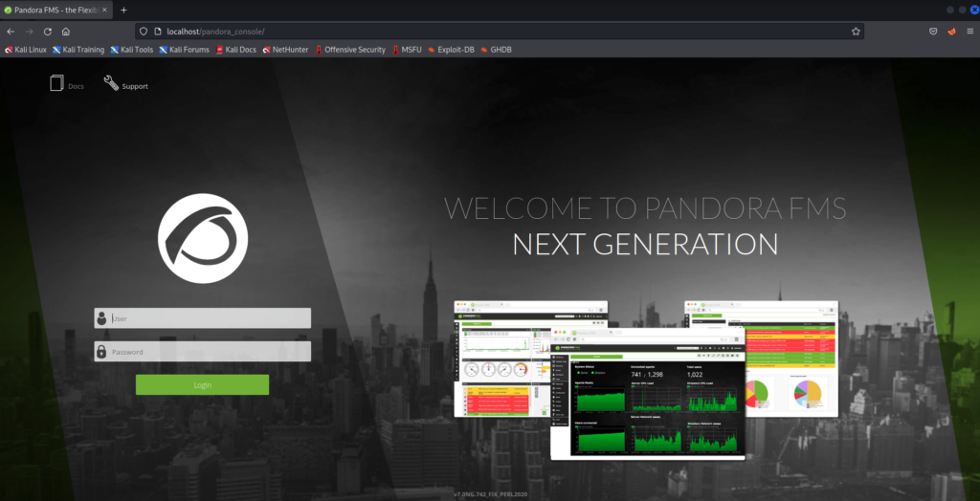Screen dimensions: 980x501
Task: Click the dark dashboard preview screenshot
Action: click(648, 392)
